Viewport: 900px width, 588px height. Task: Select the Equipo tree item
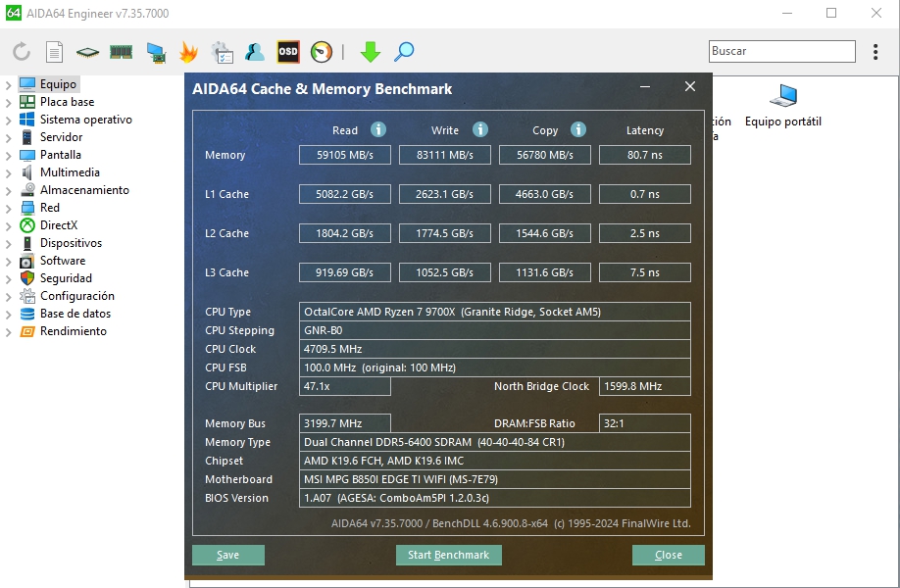click(58, 84)
